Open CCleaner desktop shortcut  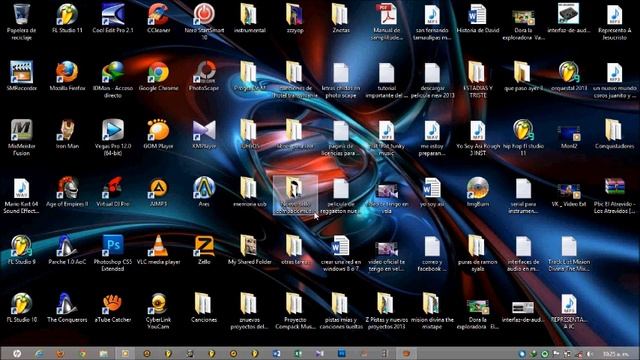158,18
